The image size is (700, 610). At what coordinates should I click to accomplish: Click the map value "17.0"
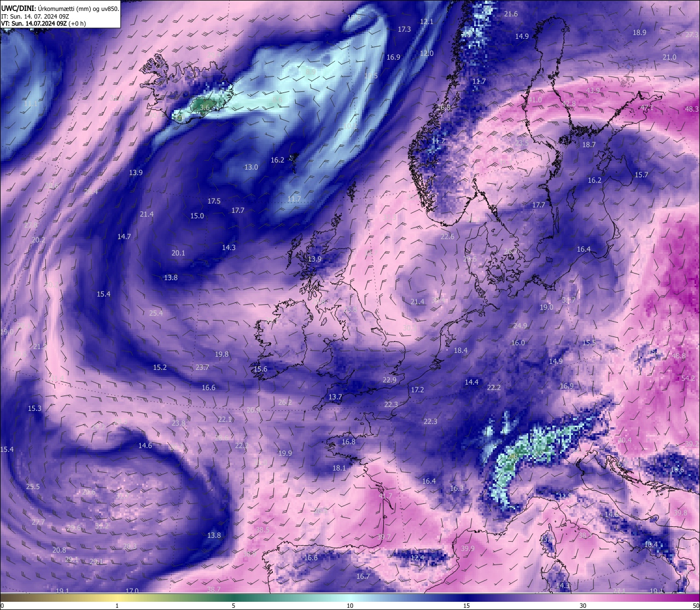[x=132, y=591]
